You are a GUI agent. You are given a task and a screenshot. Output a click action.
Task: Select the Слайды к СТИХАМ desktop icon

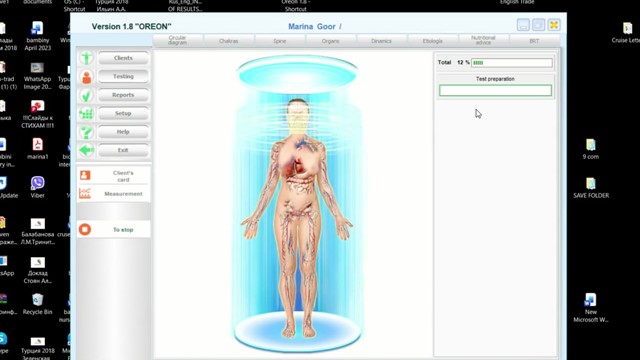(38, 114)
